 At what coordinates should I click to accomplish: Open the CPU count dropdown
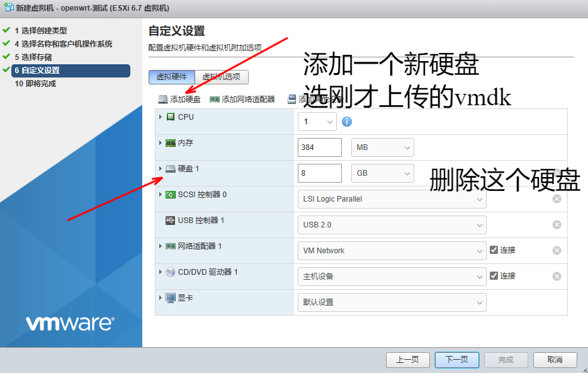(x=317, y=122)
